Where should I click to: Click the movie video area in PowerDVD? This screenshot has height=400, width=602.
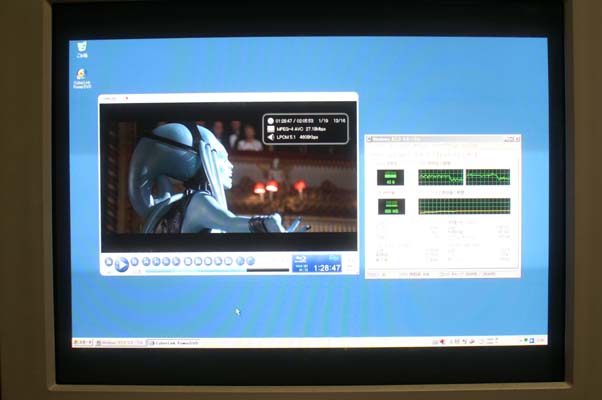(x=228, y=177)
